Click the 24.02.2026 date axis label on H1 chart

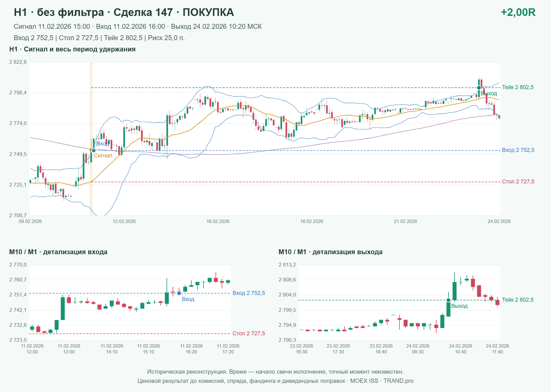499,221
